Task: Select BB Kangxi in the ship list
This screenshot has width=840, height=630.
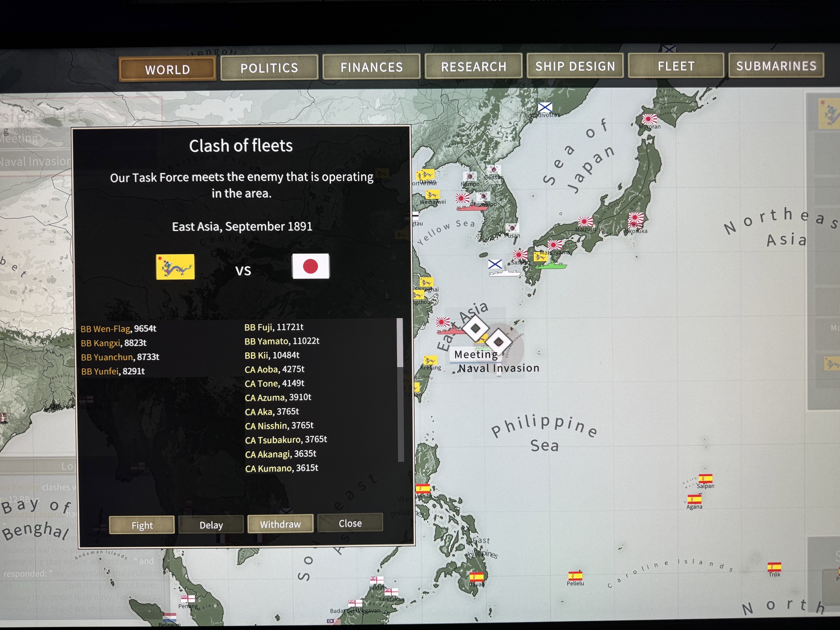Action: coord(113,343)
